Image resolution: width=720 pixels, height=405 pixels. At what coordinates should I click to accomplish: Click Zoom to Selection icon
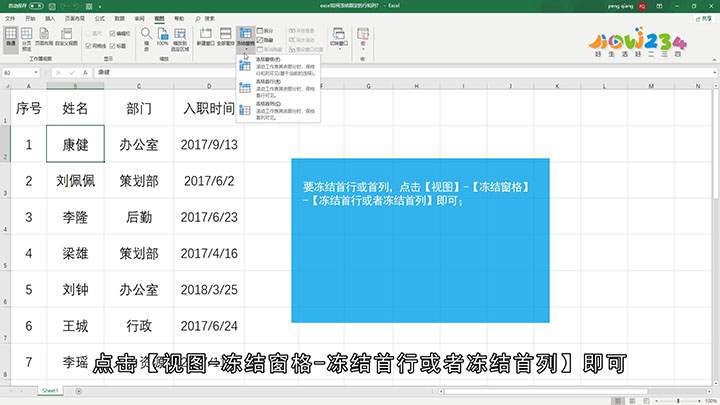pos(180,39)
